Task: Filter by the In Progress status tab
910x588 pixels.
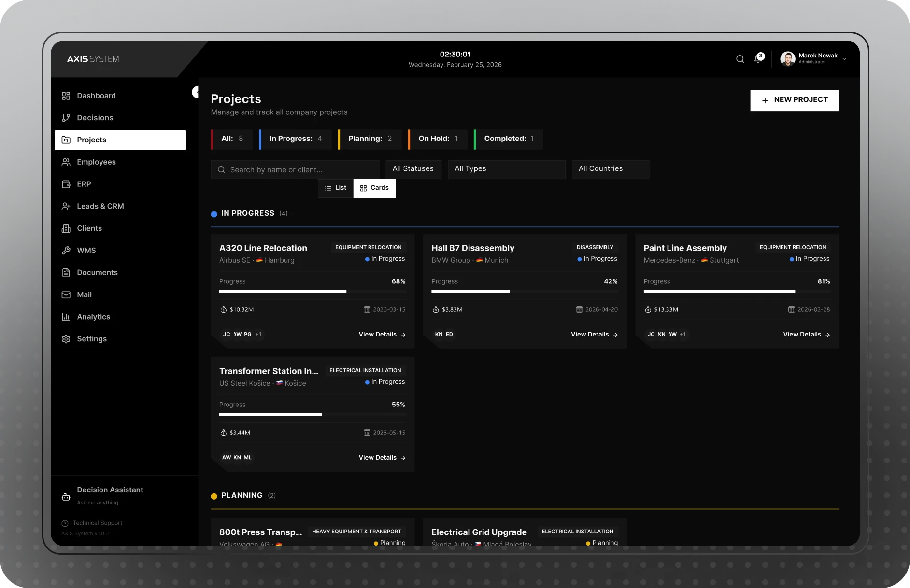Action: pyautogui.click(x=295, y=139)
